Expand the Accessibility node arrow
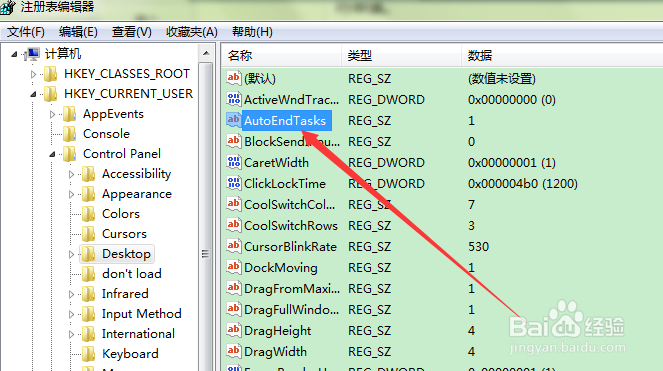This screenshot has width=663, height=371. coord(71,174)
